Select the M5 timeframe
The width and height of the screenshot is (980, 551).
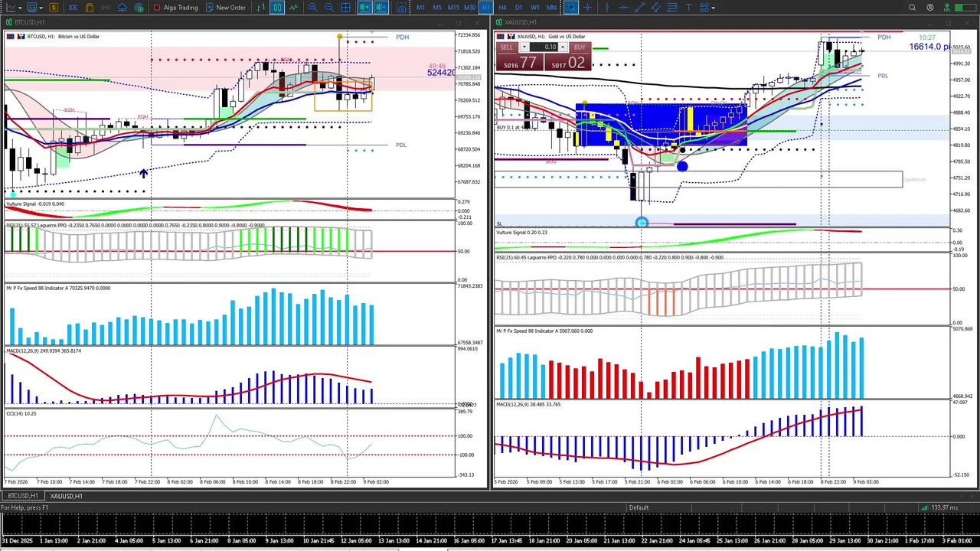point(437,8)
